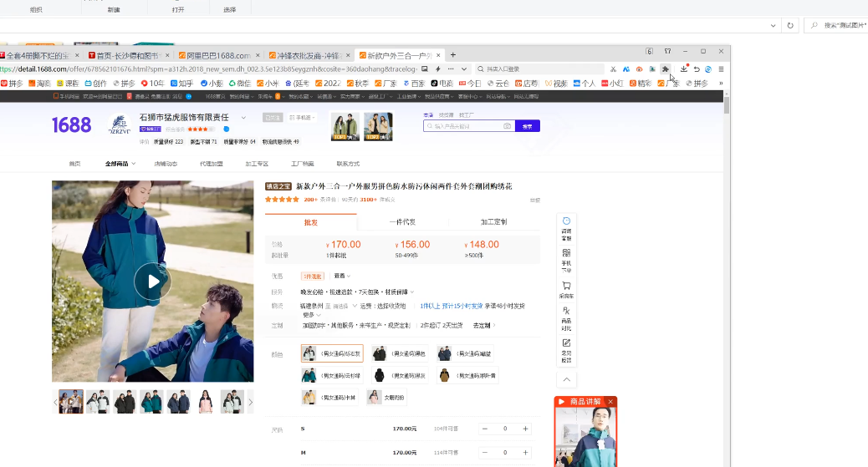
Task: Click the camera image-search icon in search box
Action: pos(507,126)
